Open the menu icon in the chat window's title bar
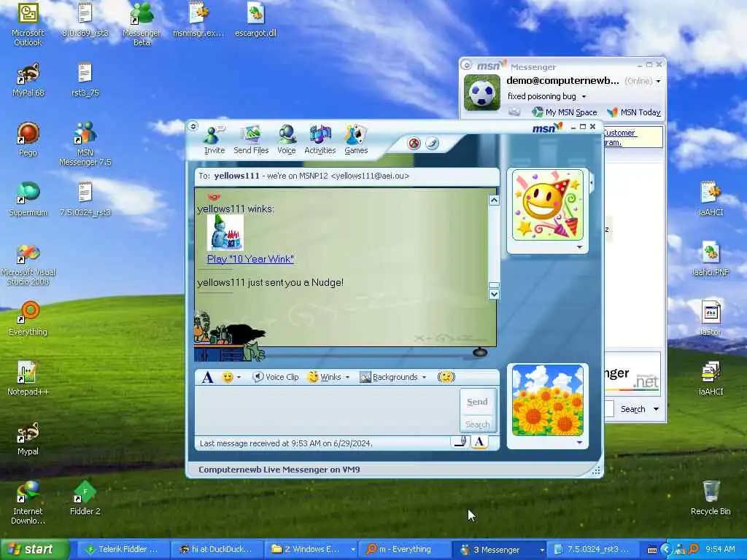The width and height of the screenshot is (747, 560). [193, 126]
